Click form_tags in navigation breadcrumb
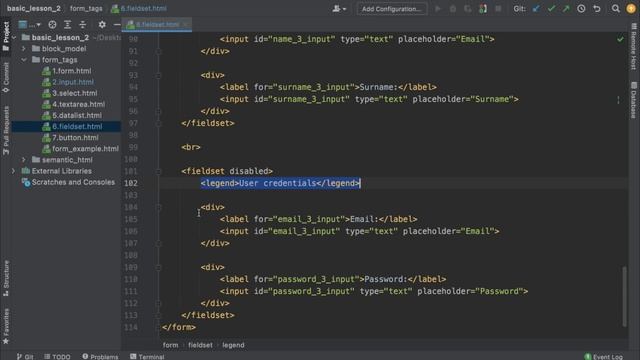This screenshot has width=640, height=360. (x=86, y=8)
